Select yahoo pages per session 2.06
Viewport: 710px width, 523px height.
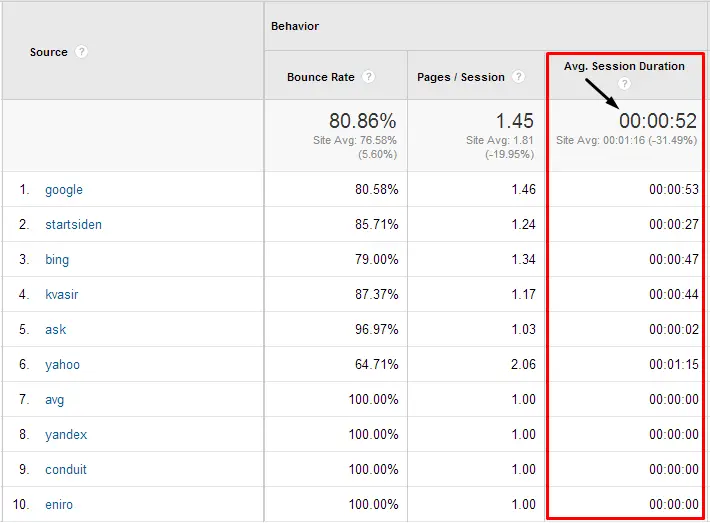(523, 364)
